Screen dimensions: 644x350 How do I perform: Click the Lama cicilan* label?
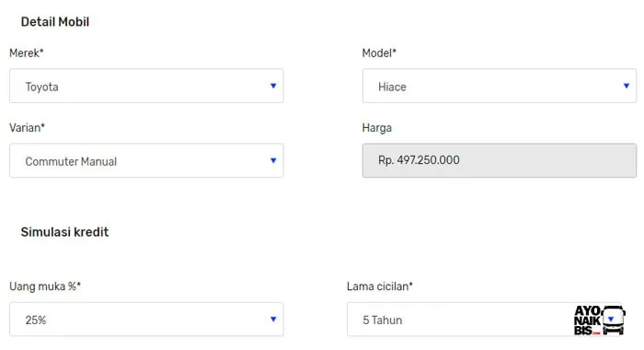pyautogui.click(x=379, y=286)
